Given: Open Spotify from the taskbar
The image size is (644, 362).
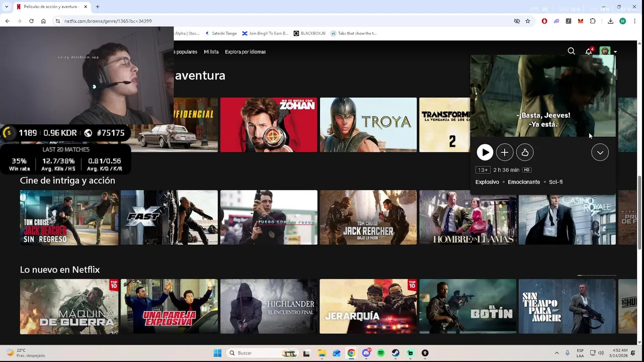Looking at the screenshot, I should pyautogui.click(x=381, y=353).
